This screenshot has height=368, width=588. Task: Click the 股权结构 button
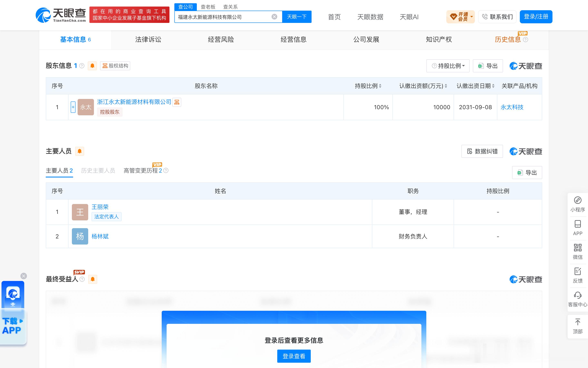tap(115, 66)
